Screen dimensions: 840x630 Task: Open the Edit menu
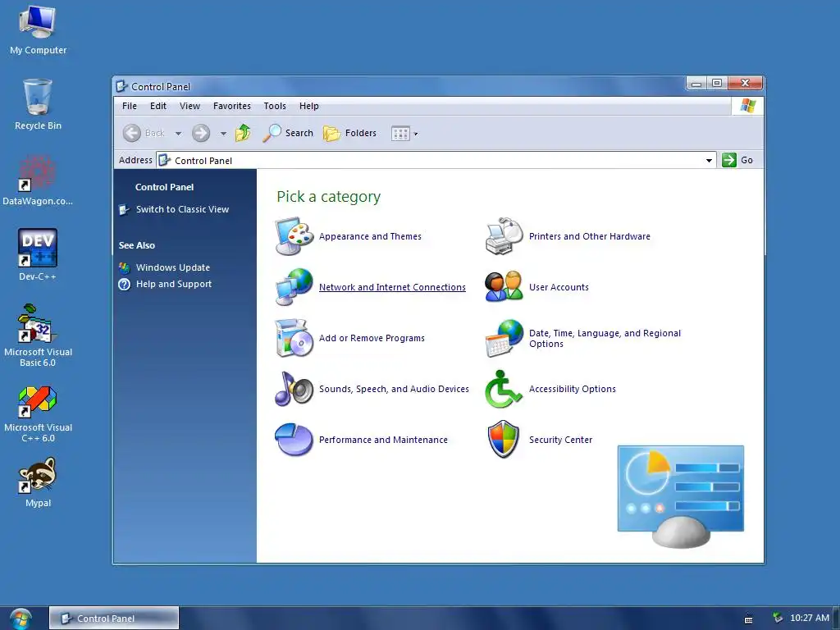pyautogui.click(x=158, y=106)
